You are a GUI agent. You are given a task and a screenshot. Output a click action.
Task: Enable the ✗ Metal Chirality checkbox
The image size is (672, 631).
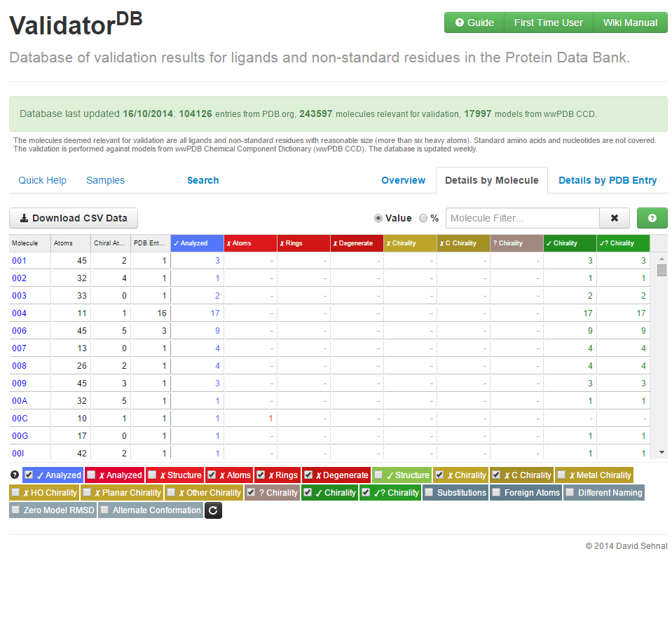click(x=561, y=475)
